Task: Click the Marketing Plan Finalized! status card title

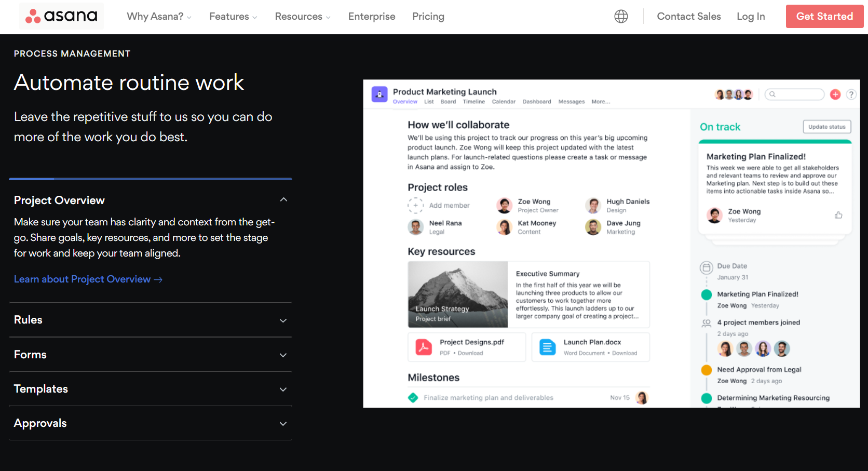Action: coord(756,157)
